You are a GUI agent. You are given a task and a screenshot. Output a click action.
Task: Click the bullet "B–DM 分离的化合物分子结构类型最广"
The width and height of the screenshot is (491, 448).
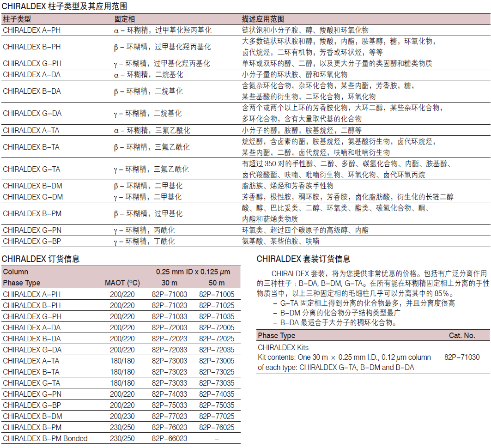point(337,313)
